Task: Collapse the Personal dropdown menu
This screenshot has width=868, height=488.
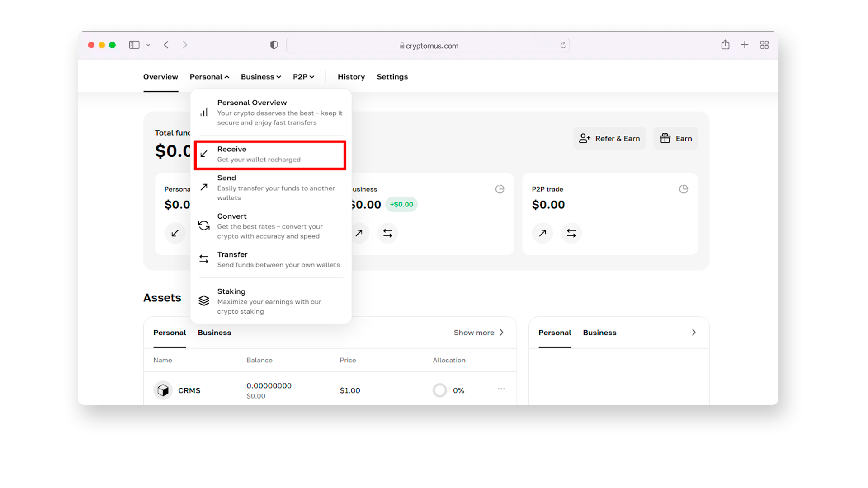Action: [209, 77]
